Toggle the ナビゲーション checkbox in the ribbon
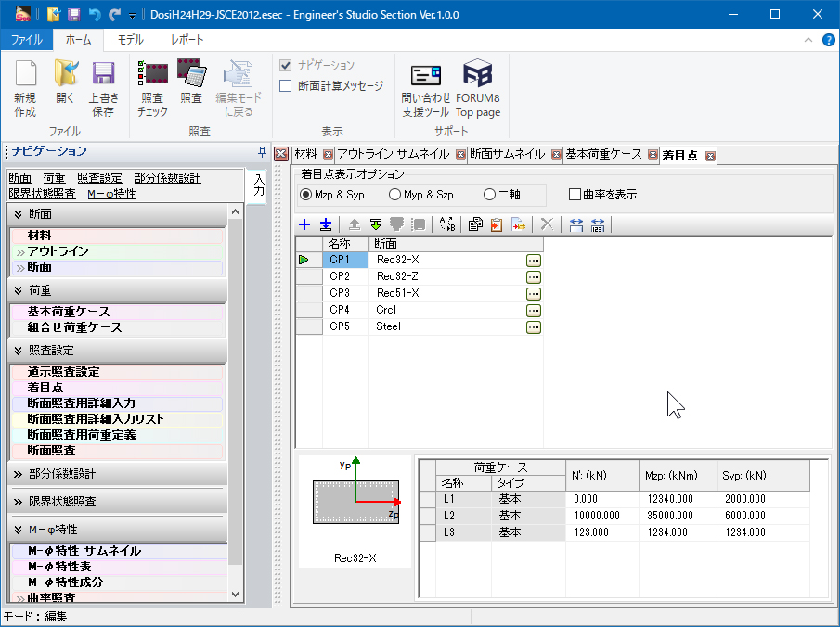Image resolution: width=840 pixels, height=627 pixels. pos(286,65)
